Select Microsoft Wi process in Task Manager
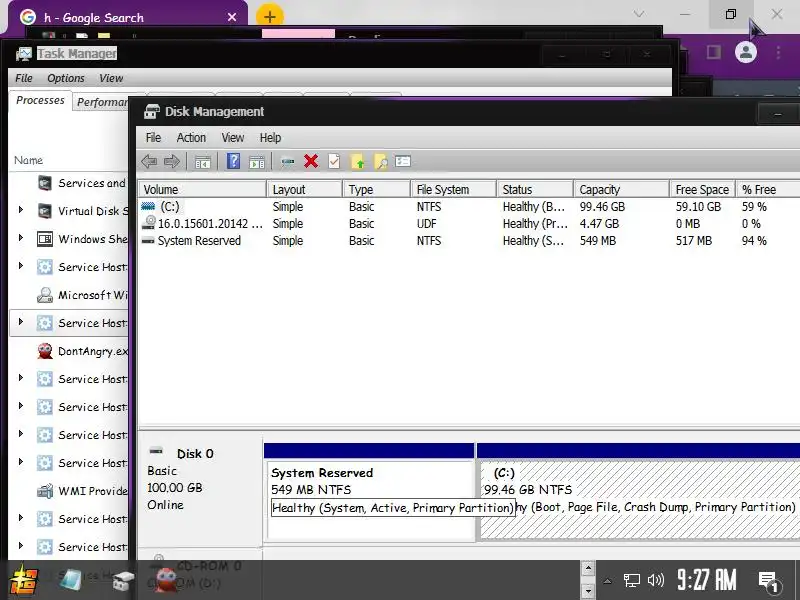Screen dimensions: 800x600 click(69, 295)
